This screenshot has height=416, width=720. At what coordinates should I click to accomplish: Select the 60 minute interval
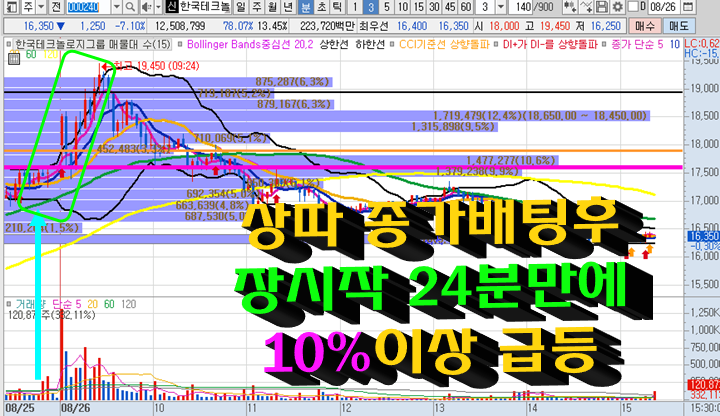point(466,7)
